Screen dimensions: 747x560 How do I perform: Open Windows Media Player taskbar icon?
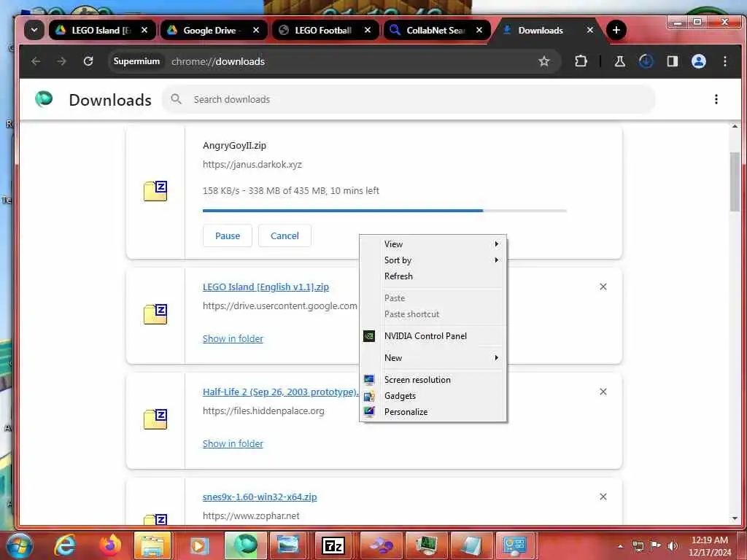[199, 545]
